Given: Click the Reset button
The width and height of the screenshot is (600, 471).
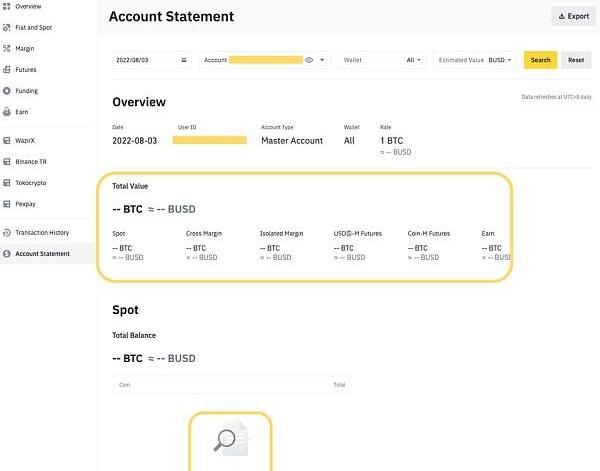Looking at the screenshot, I should 576,60.
